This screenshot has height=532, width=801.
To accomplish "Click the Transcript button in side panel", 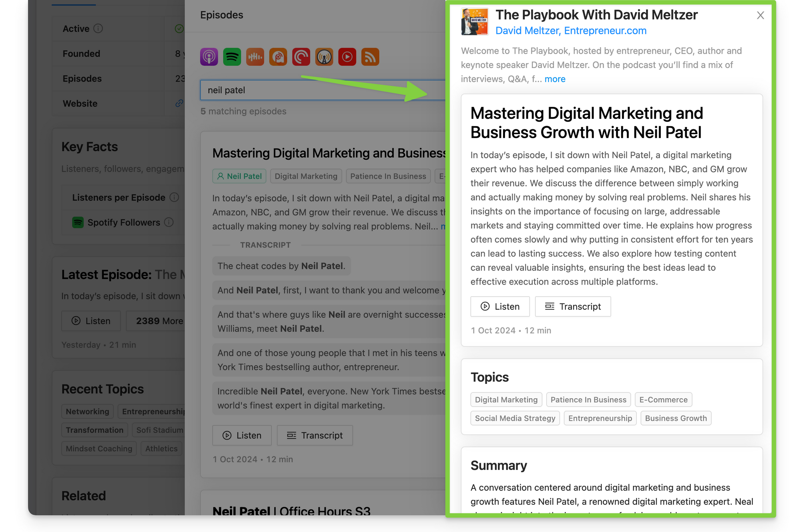I will 573,307.
